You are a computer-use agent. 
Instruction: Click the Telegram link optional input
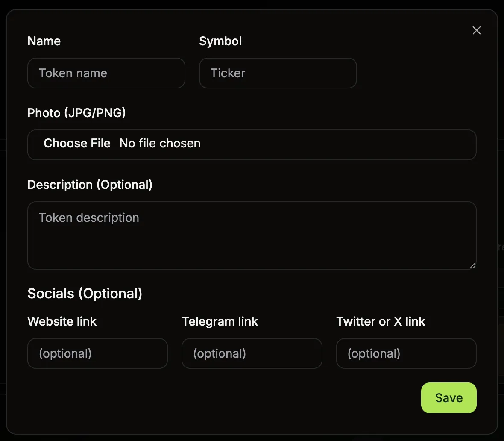252,353
